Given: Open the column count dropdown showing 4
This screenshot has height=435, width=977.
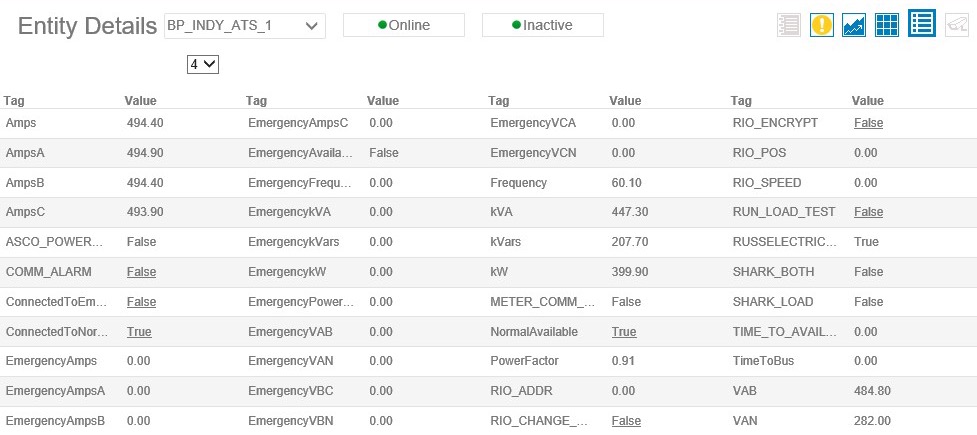Looking at the screenshot, I should [203, 64].
